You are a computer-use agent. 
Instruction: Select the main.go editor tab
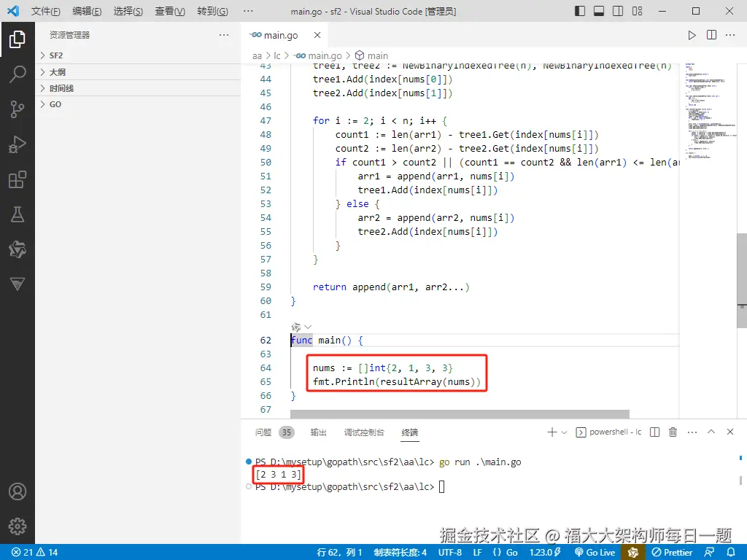tap(280, 35)
